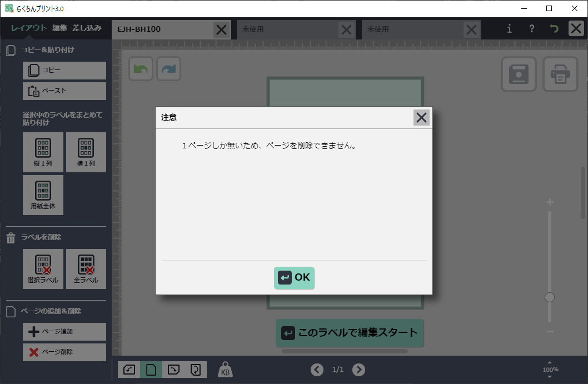Viewport: 588px width, 384px height.
Task: Close the EJH-BH100 tab
Action: (221, 29)
